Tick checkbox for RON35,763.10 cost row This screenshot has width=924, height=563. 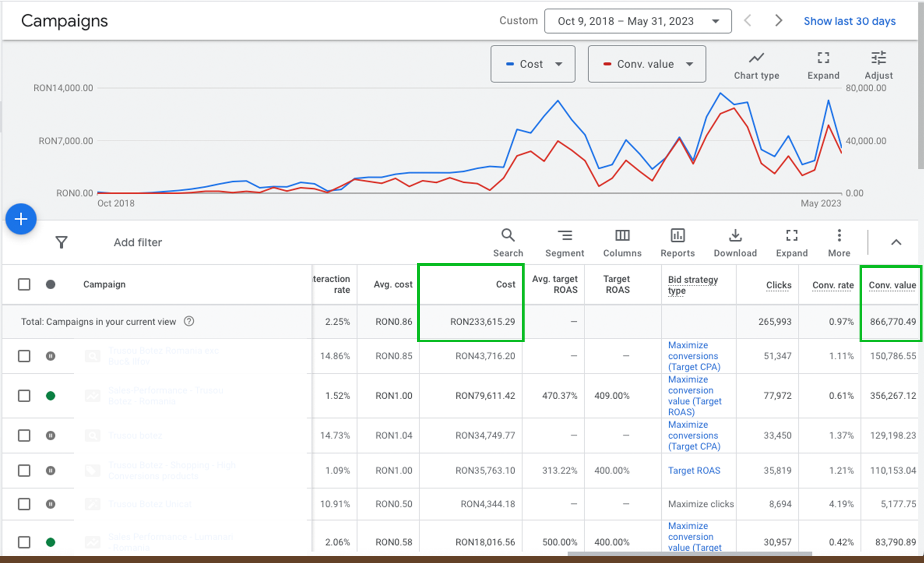tap(24, 470)
